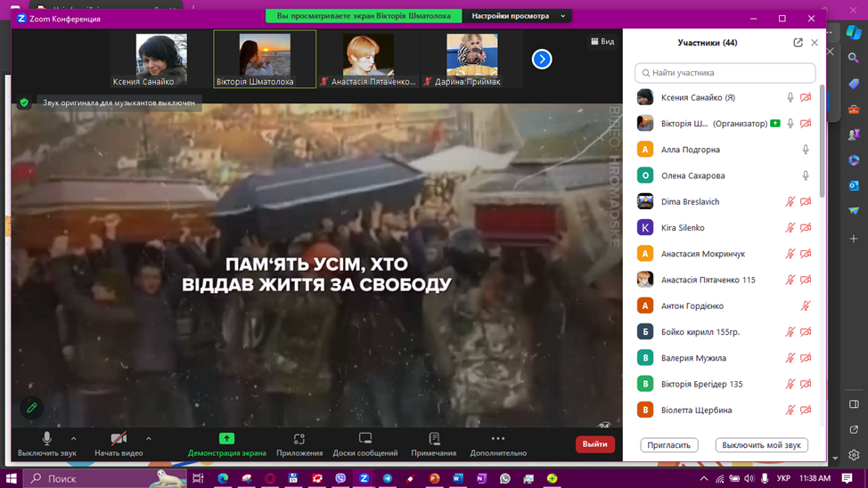
Task: Toggle Начать видео camera button
Action: (x=119, y=444)
